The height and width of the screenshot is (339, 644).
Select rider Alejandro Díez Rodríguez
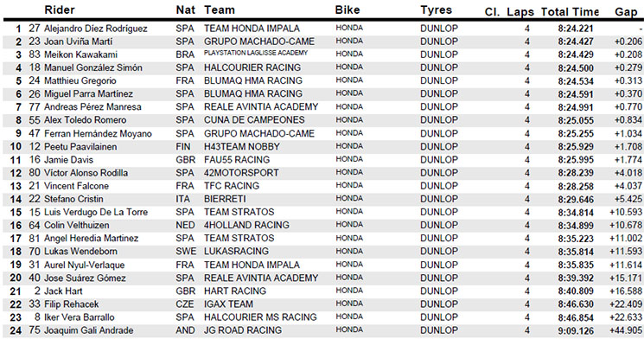tap(95, 29)
